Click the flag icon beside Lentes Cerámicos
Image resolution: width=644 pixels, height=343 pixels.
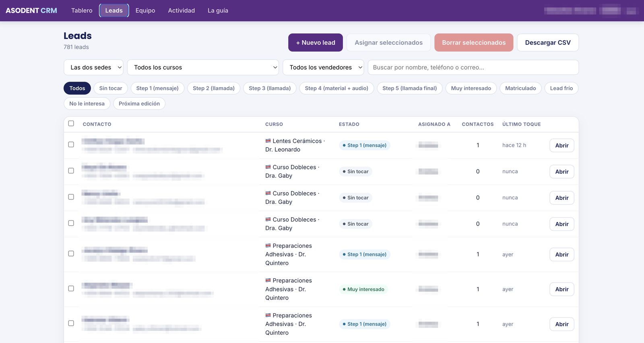click(268, 141)
